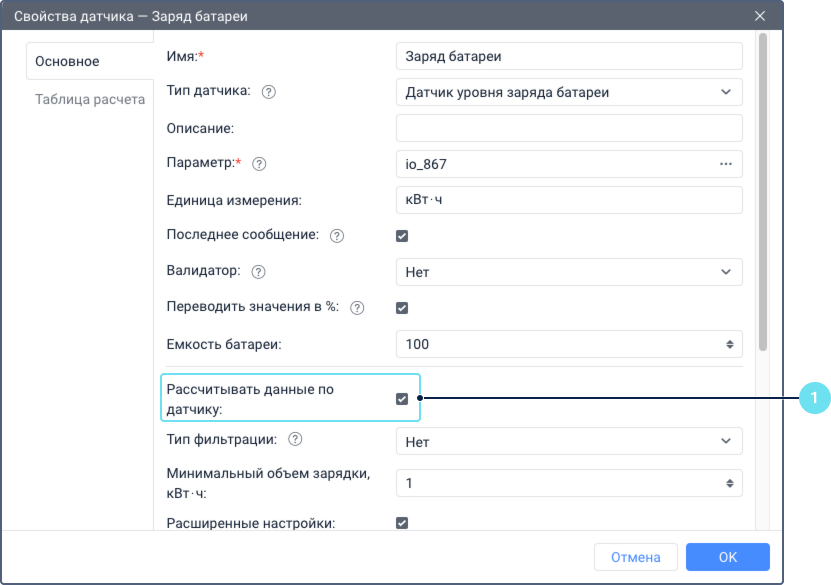Open the Тип фильтрации dropdown
Viewport: 831px width, 585px height.
[x=569, y=440]
